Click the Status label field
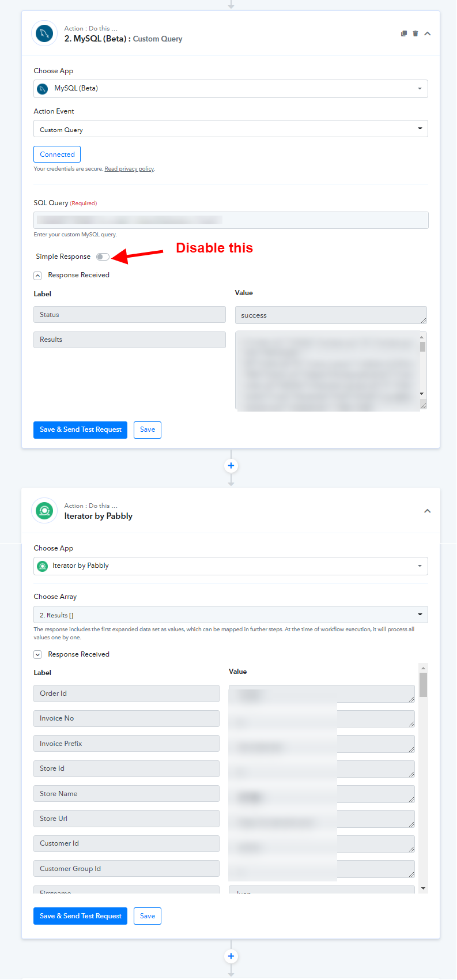Image resolution: width=457 pixels, height=980 pixels. pyautogui.click(x=130, y=315)
